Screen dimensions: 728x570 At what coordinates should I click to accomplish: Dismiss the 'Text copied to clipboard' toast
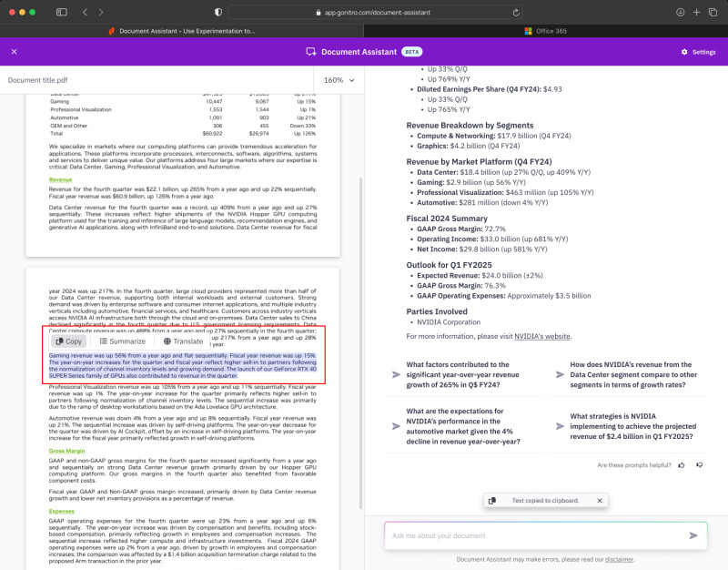(600, 500)
